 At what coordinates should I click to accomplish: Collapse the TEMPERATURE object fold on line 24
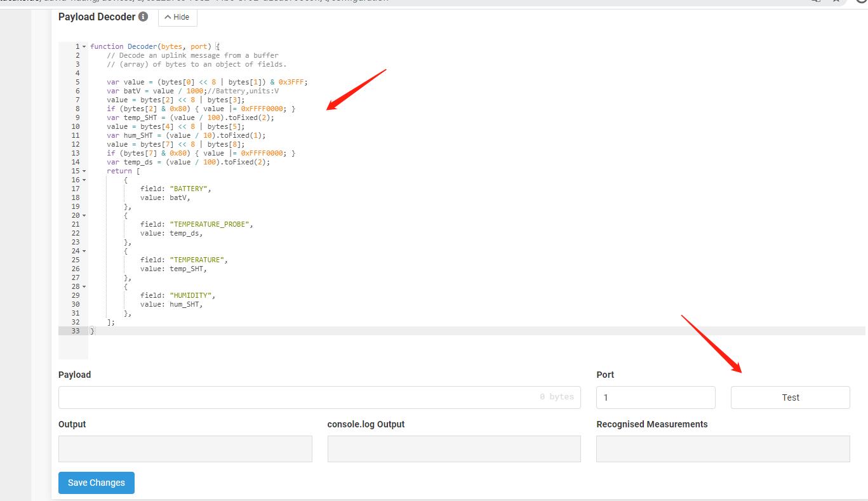84,251
